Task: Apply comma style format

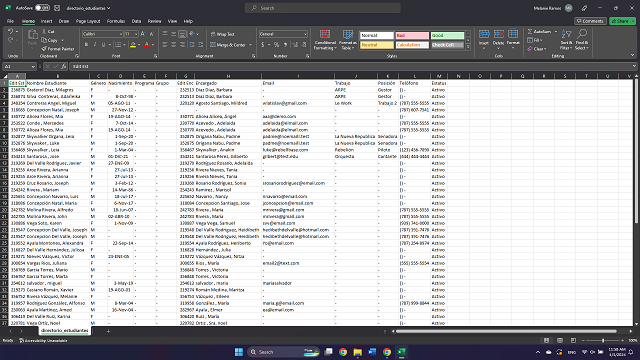Action: (285, 45)
